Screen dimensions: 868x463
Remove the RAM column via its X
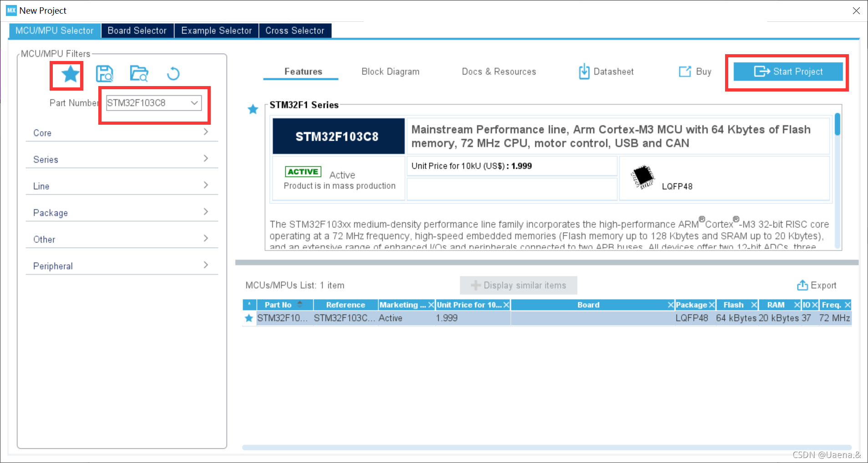pos(797,305)
